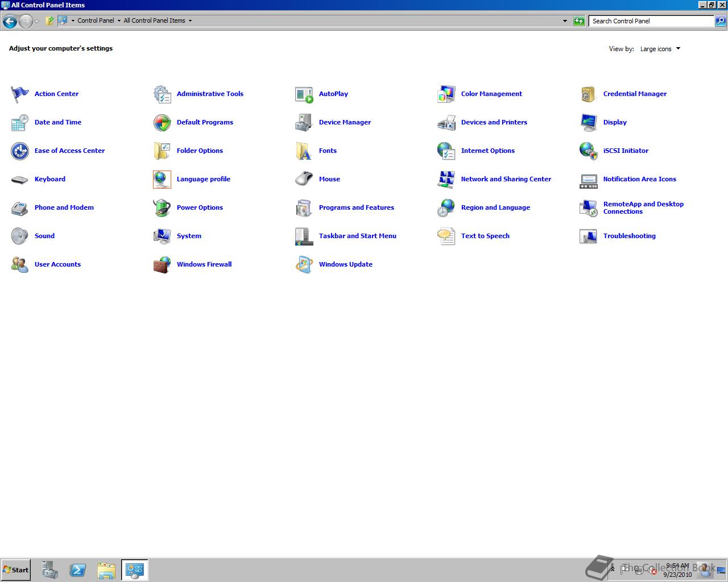Select the Control Panel taskbar button
The height and width of the screenshot is (582, 728).
click(x=135, y=570)
